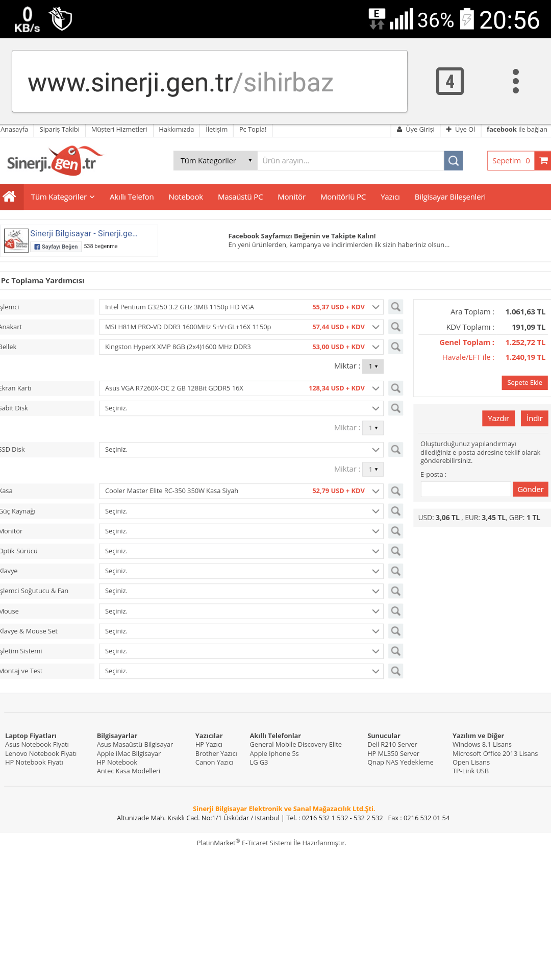Search icon next to MSI H81M motherboard row
Image resolution: width=551 pixels, height=980 pixels.
tap(395, 327)
